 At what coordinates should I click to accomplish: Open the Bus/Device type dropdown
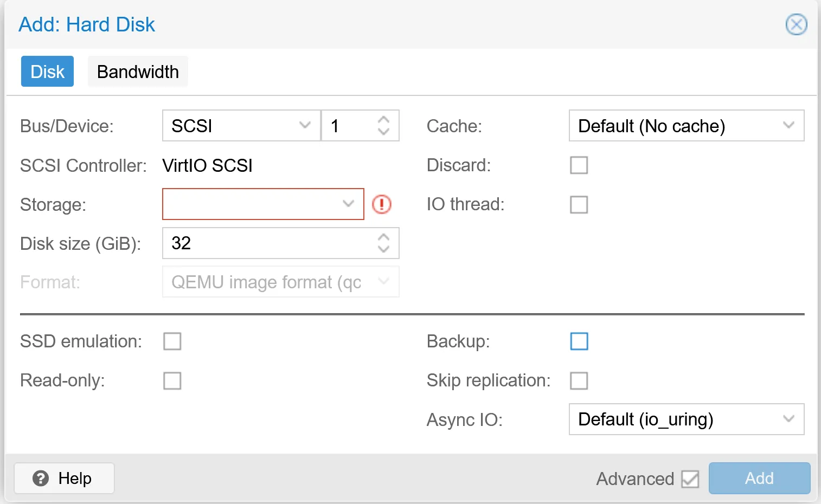(304, 126)
